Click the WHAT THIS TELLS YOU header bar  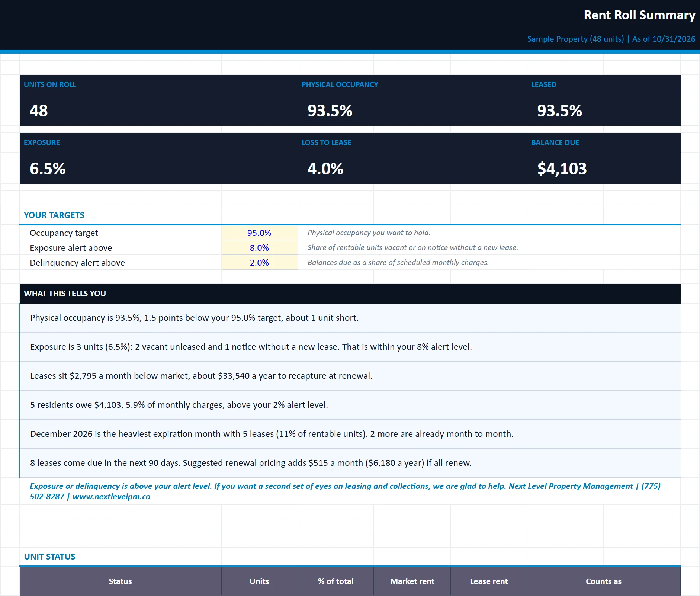click(x=350, y=294)
